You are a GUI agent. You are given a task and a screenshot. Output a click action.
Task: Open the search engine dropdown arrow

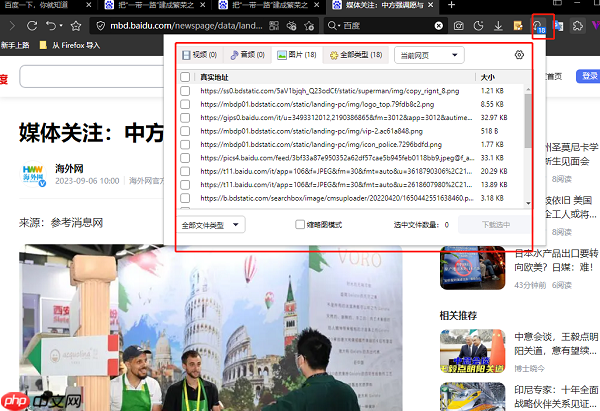(x=339, y=26)
